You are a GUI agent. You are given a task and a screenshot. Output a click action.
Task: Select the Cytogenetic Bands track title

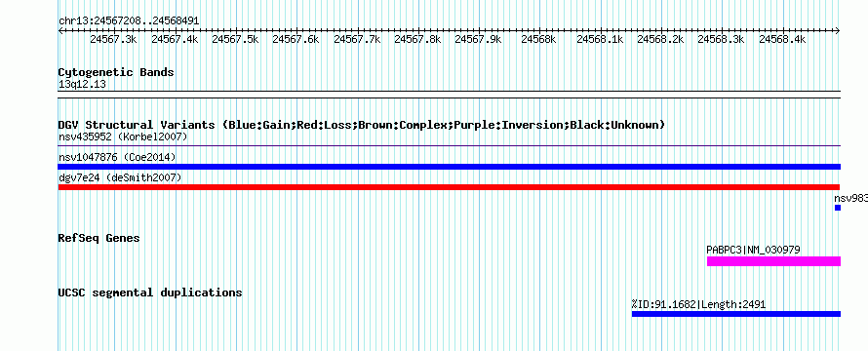tap(116, 72)
